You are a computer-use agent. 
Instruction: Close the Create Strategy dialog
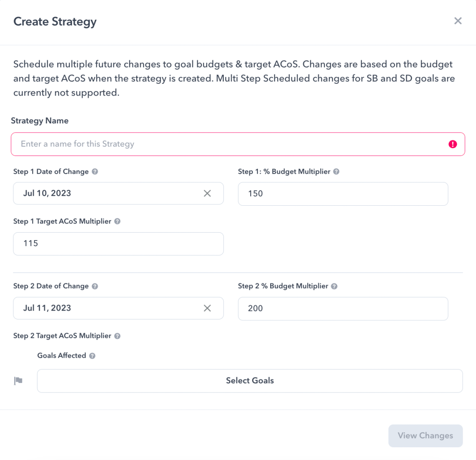tap(458, 21)
